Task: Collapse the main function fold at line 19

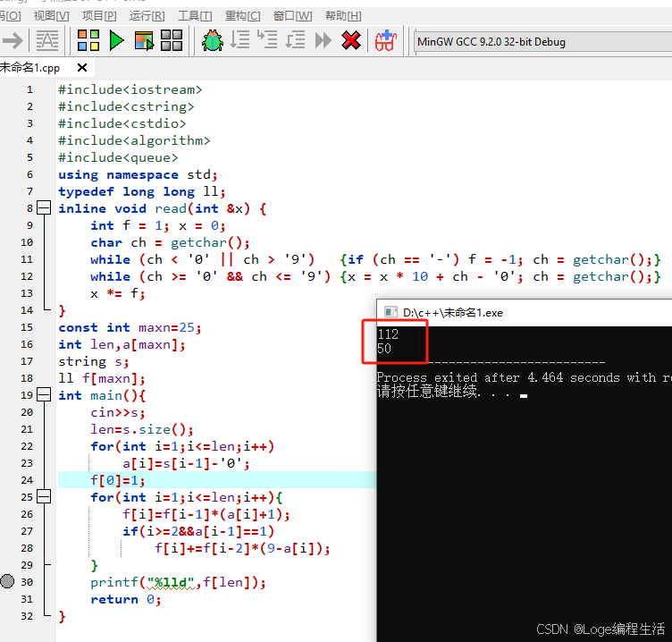Action: tap(44, 394)
